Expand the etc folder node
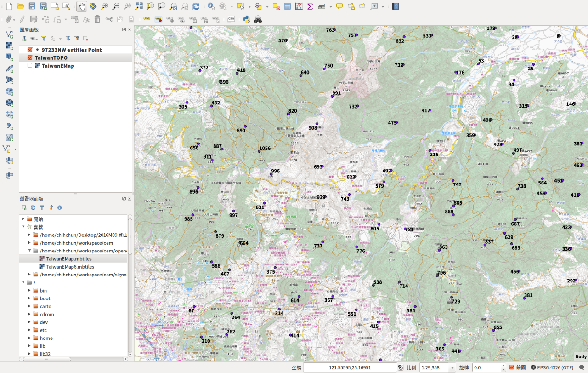 (29, 330)
